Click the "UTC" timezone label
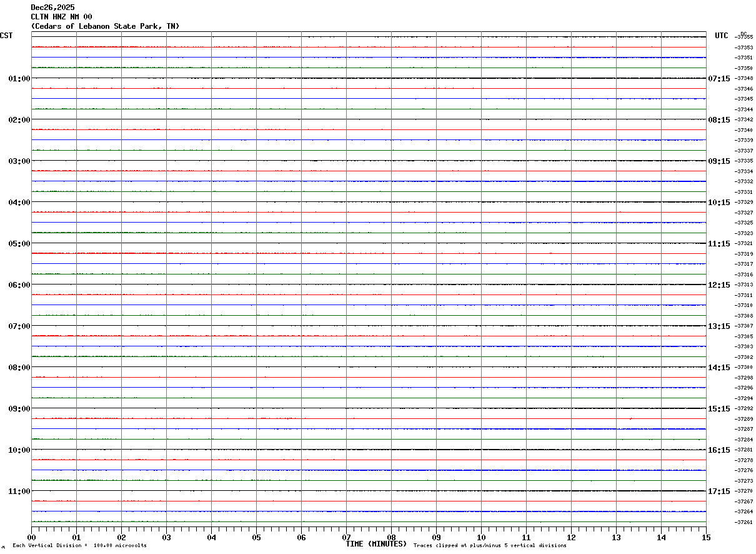This screenshot has width=756, height=554. coord(722,36)
